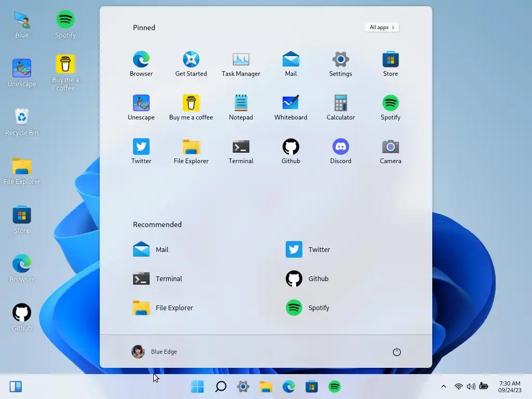Screen dimensions: 532x399
Task: Open File Explorer from the taskbar
Action: 266,387
